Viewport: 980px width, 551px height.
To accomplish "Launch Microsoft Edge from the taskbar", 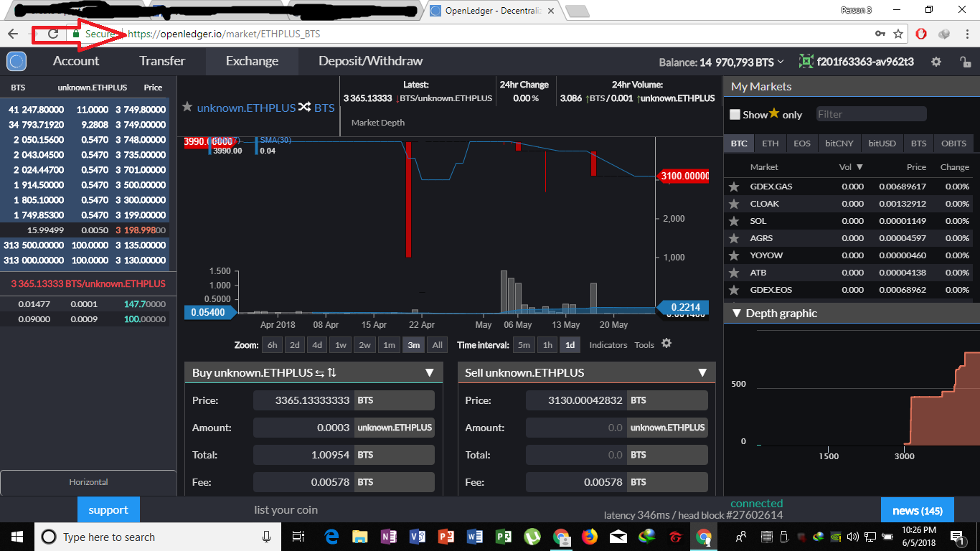I will pos(331,537).
